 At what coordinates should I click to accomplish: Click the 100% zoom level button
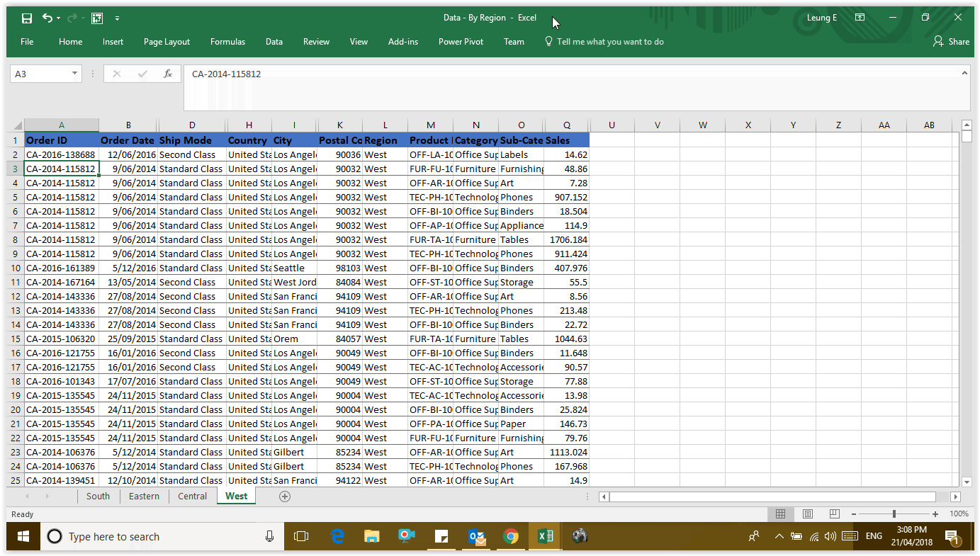pos(958,514)
